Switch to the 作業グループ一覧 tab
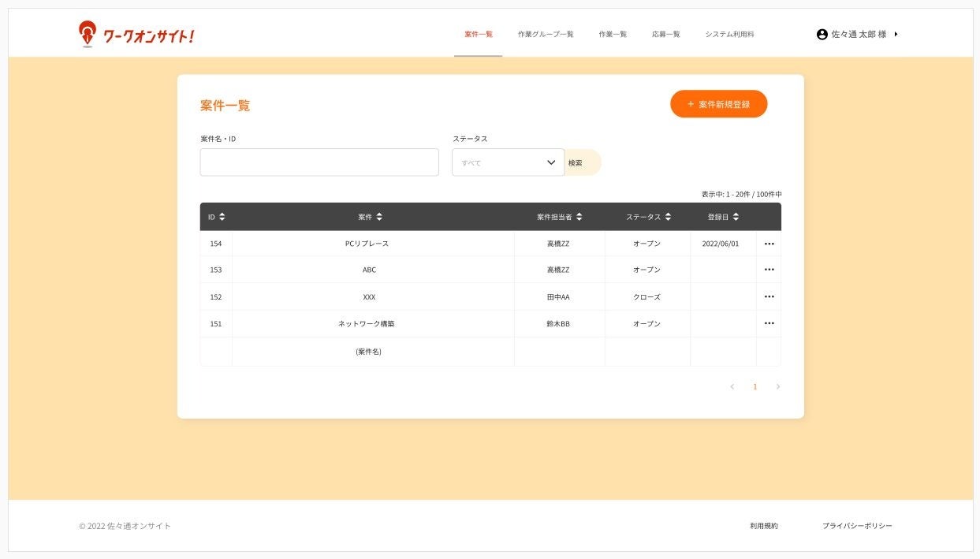The width and height of the screenshot is (980, 559). (546, 34)
